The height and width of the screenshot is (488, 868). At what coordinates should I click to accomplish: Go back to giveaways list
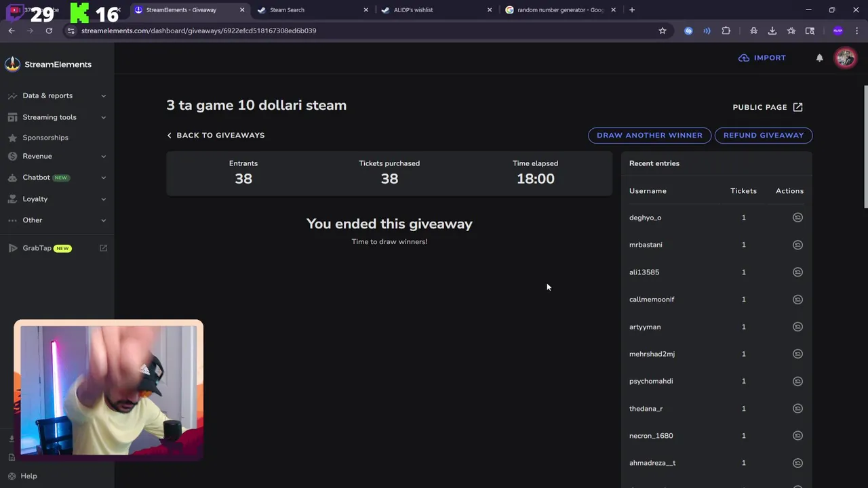(216, 136)
